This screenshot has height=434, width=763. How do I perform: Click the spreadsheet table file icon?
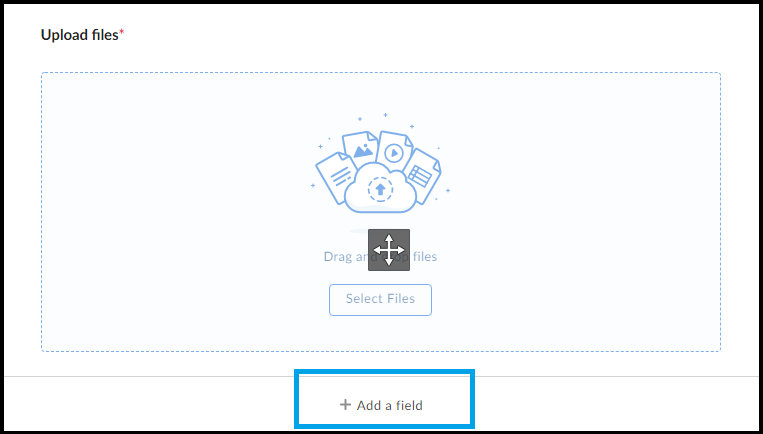[x=421, y=175]
